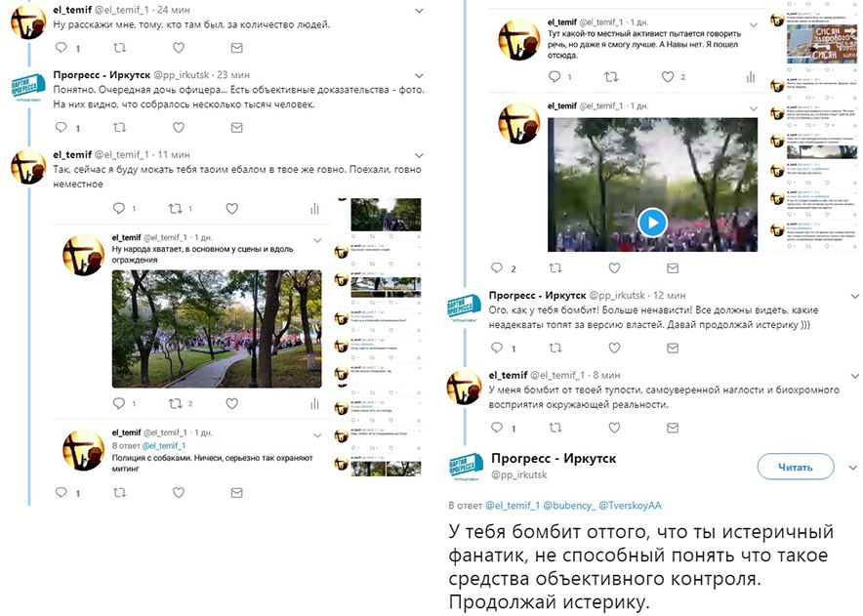Open dropdown arrow next to Читать button

(852, 468)
